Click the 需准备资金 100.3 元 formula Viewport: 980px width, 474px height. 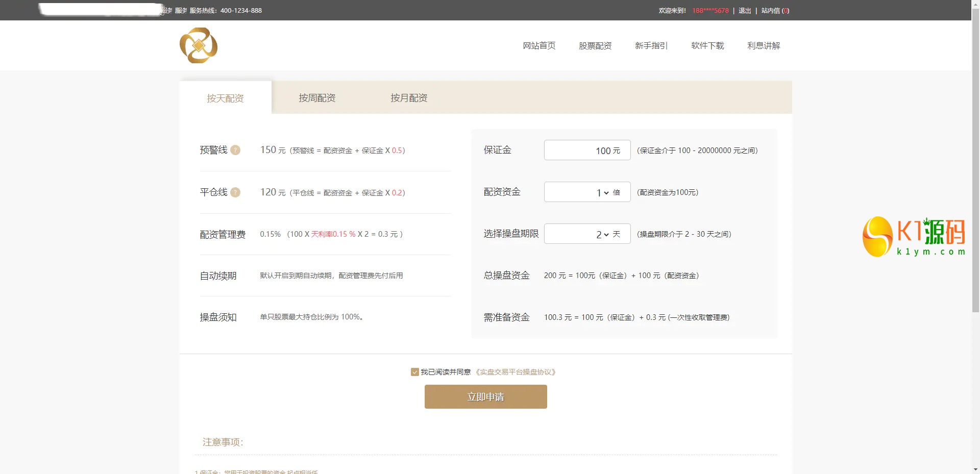636,317
